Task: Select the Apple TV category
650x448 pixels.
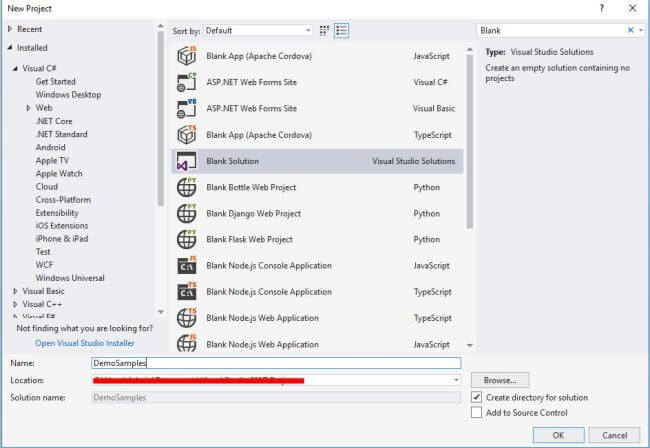Action: (52, 160)
